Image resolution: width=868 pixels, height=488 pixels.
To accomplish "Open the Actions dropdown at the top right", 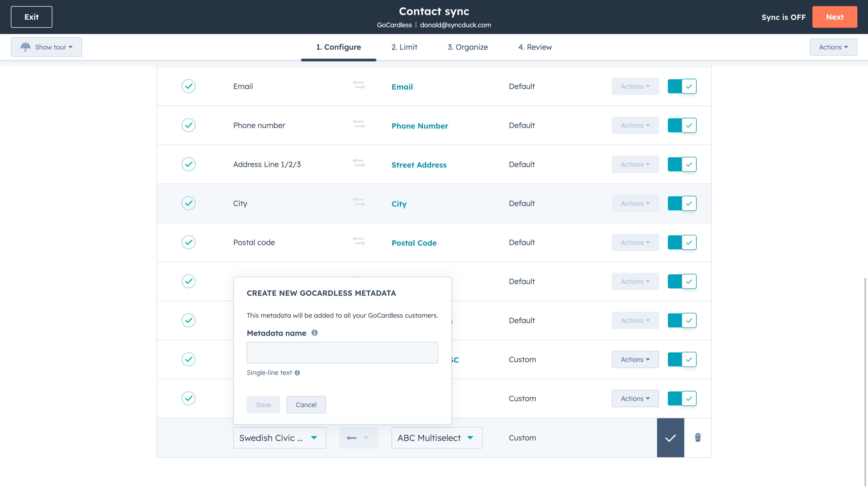I will point(833,47).
